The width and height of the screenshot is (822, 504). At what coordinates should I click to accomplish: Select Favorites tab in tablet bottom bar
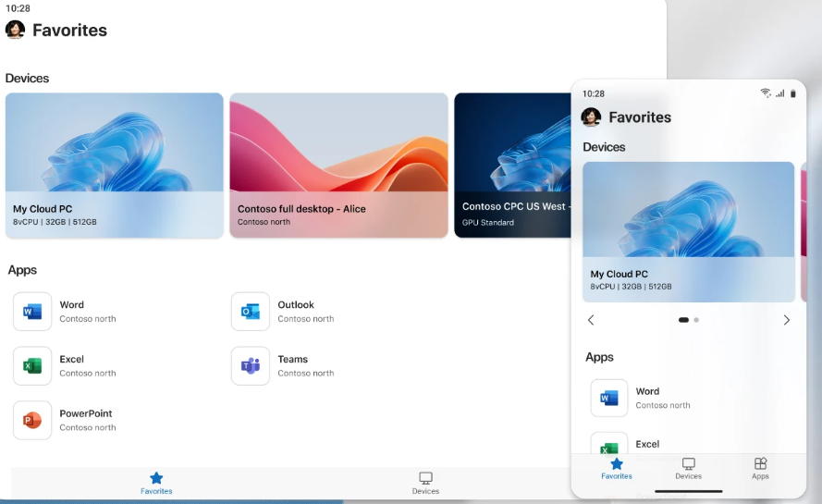pos(156,483)
